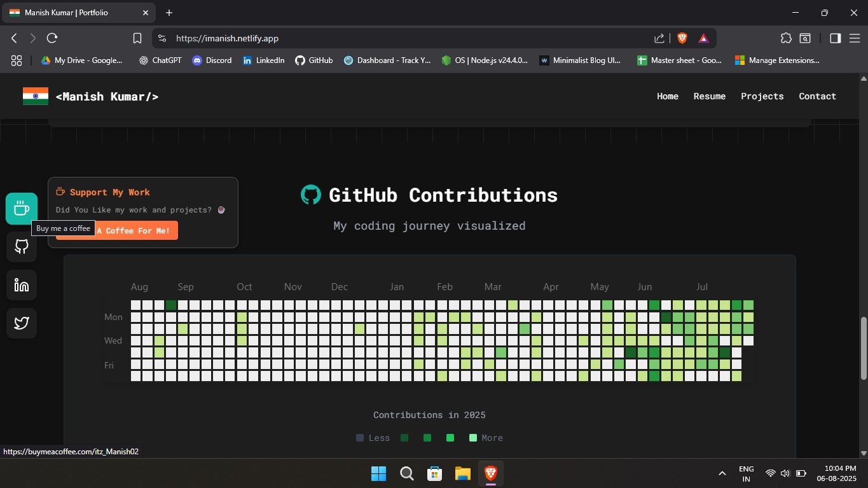
Task: Open Wi-Fi network tray icon
Action: tap(771, 473)
